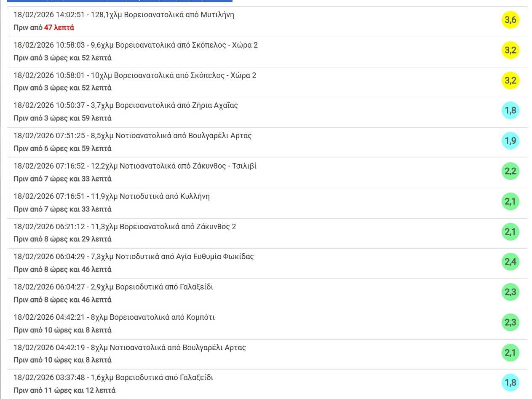Screen dimensions: 532x399
Task: Select the Ζάκυνθος - Τσιλιβί earthquake entry
Action: [x=135, y=166]
